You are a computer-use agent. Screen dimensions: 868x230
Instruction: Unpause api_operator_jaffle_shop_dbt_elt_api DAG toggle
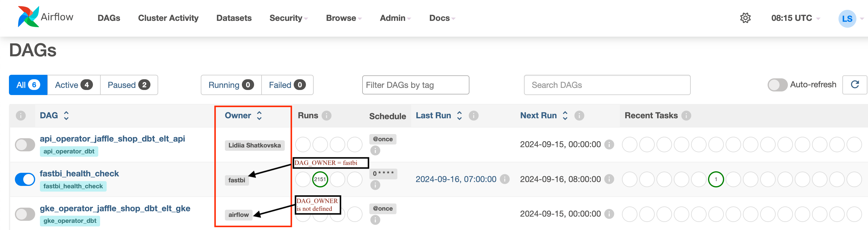click(x=25, y=145)
